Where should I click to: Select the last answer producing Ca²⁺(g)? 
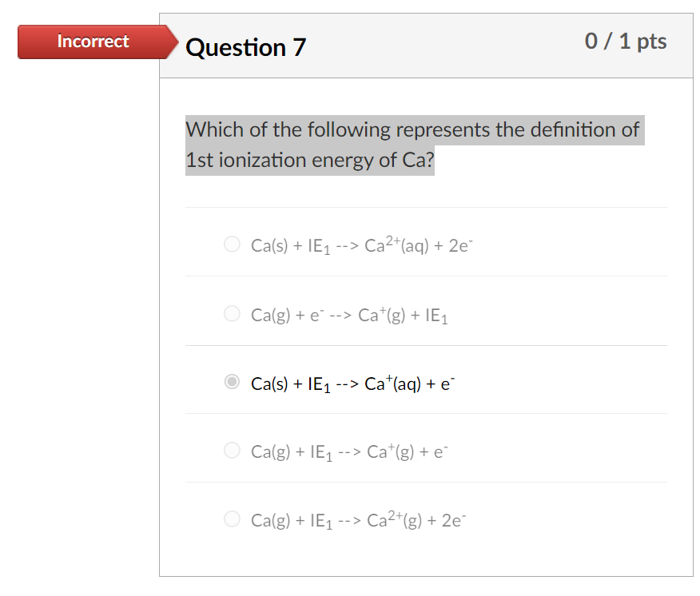click(x=232, y=519)
